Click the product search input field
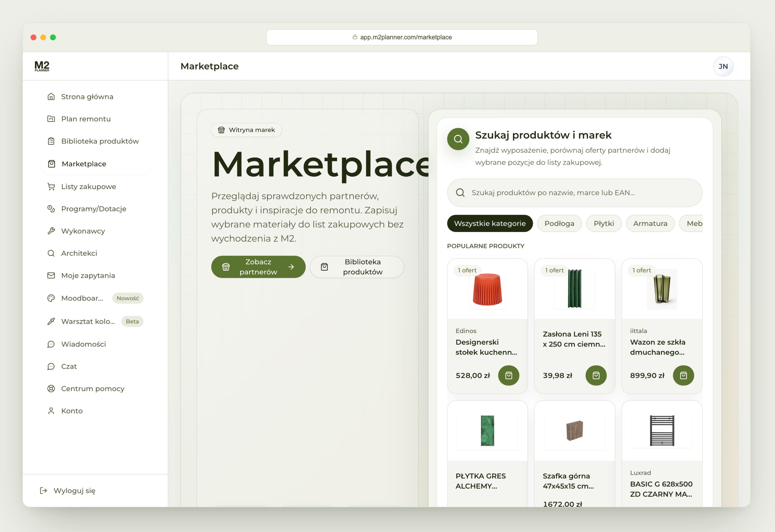 click(x=575, y=193)
